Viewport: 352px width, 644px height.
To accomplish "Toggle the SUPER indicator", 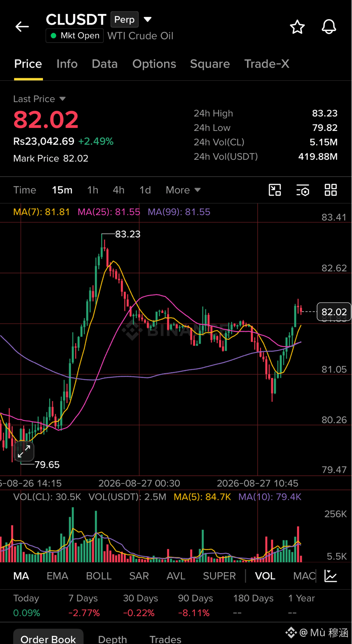I will coord(219,576).
